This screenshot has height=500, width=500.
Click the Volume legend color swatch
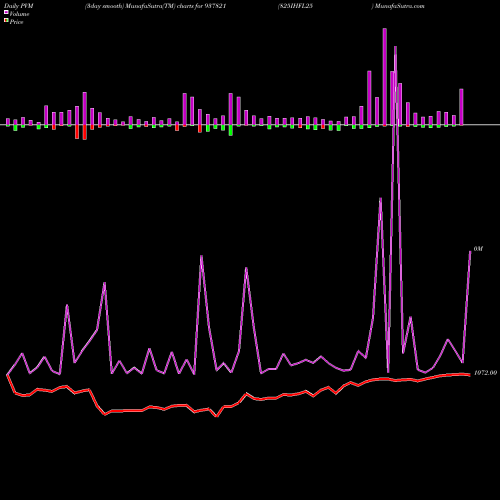click(x=6, y=13)
